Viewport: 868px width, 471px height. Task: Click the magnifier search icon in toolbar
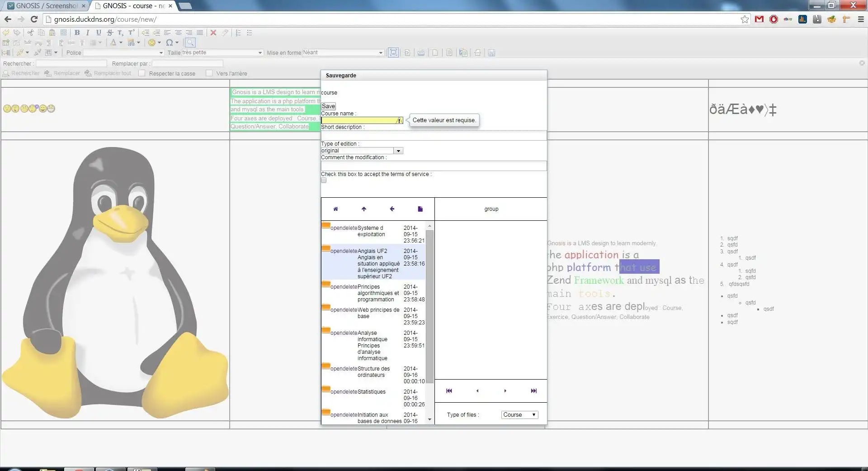[190, 43]
